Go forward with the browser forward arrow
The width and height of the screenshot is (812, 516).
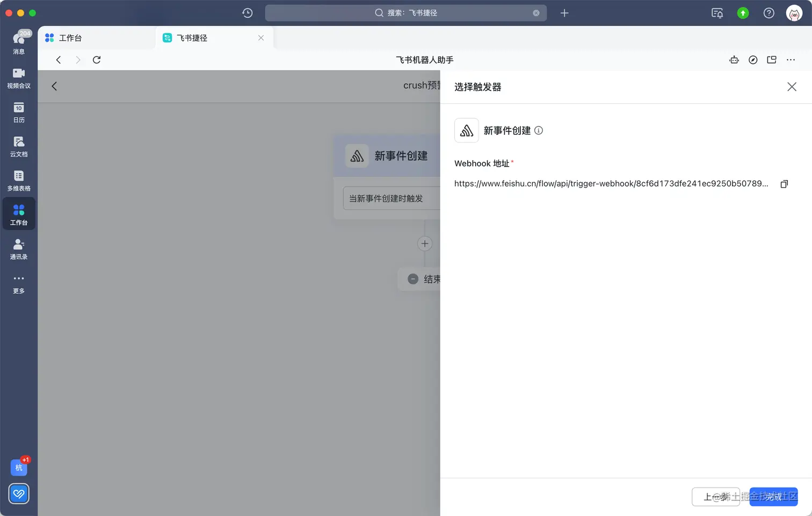78,60
